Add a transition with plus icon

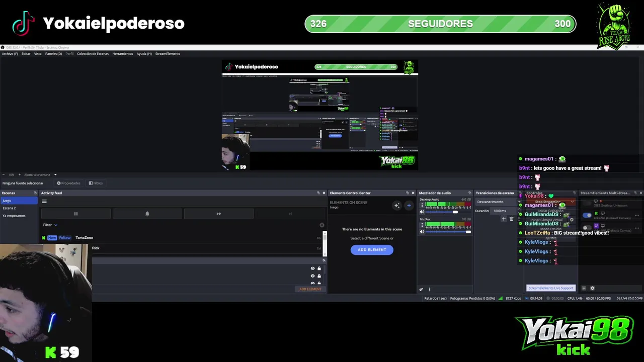[504, 219]
